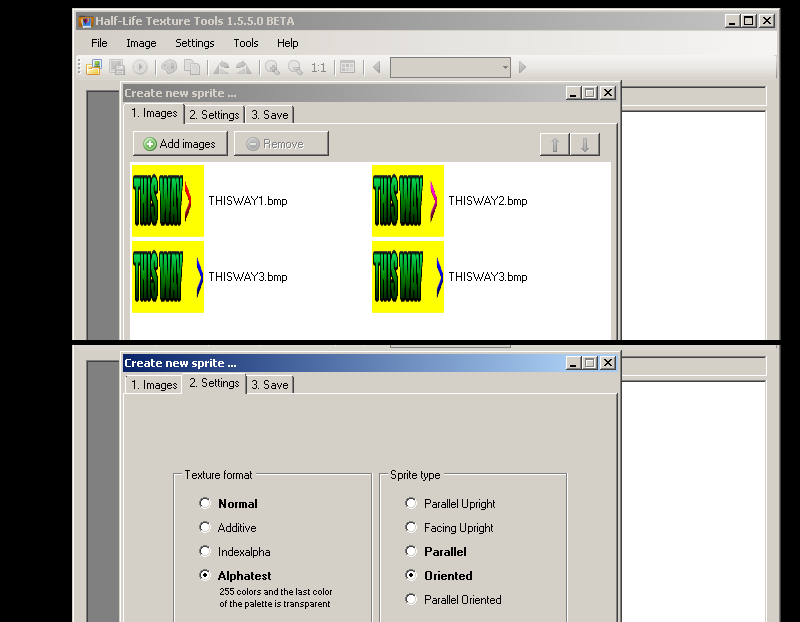Viewport: 800px width, 622px height.
Task: Click the Remove button
Action: (x=281, y=144)
